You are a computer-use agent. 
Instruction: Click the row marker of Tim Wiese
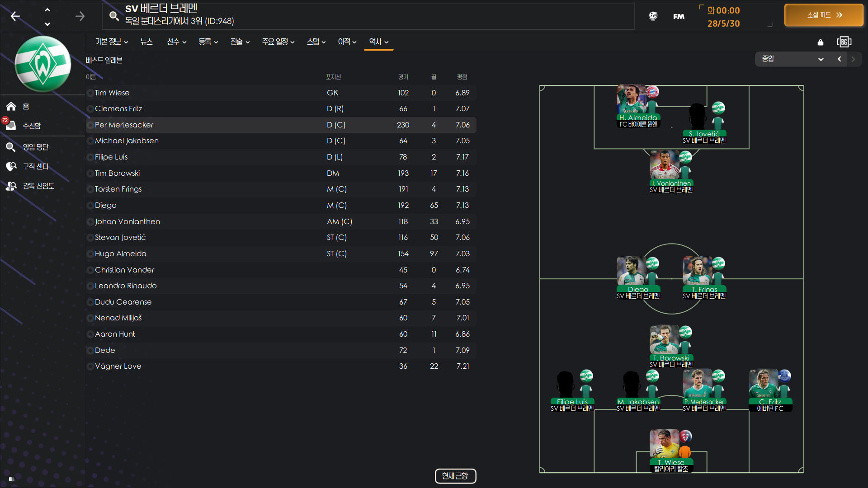click(90, 93)
